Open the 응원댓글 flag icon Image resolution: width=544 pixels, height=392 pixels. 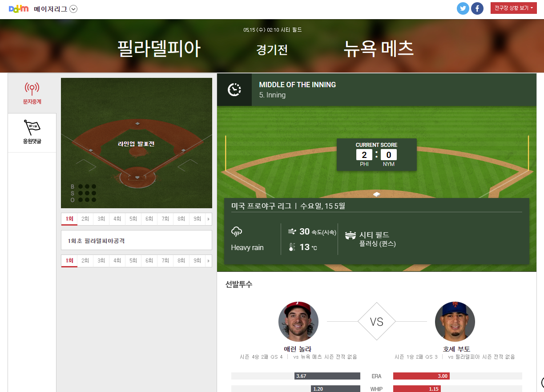point(32,128)
